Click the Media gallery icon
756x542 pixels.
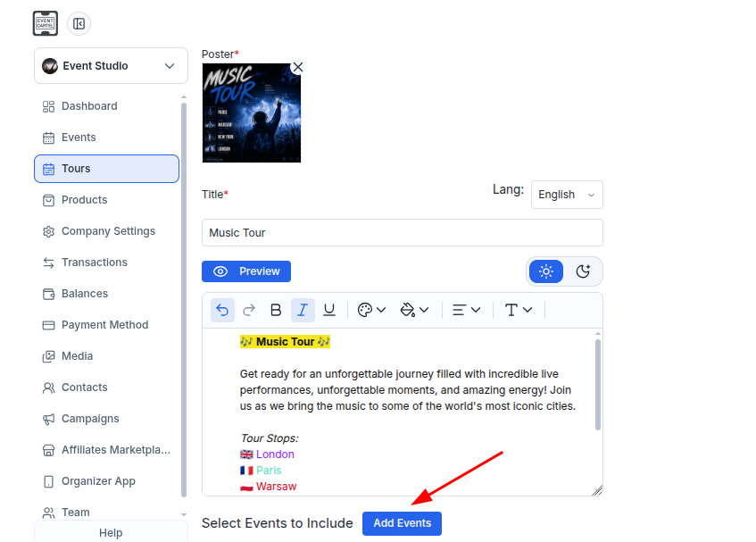pyautogui.click(x=49, y=356)
